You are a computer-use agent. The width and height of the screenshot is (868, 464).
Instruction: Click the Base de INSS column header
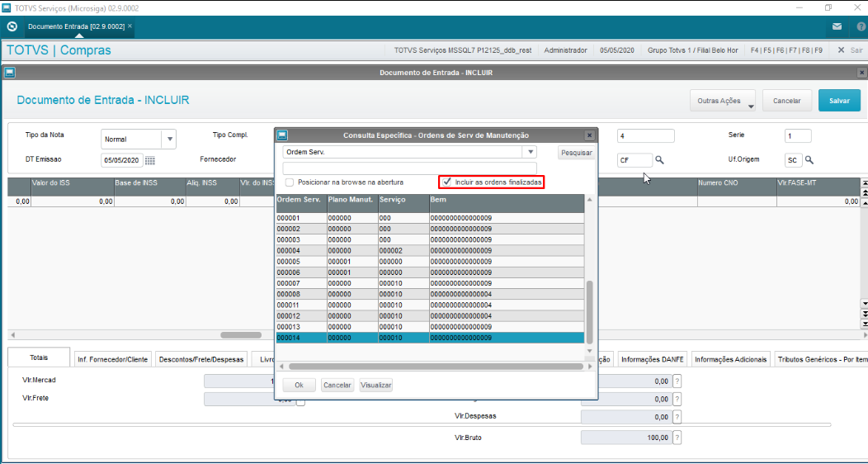click(149, 187)
